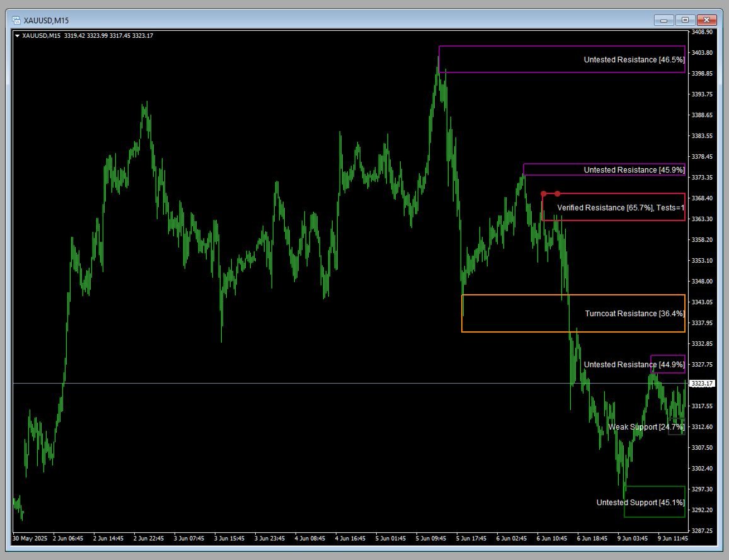Select the current price tag 3323.17
Screen dimensions: 729x560
pyautogui.click(x=701, y=382)
